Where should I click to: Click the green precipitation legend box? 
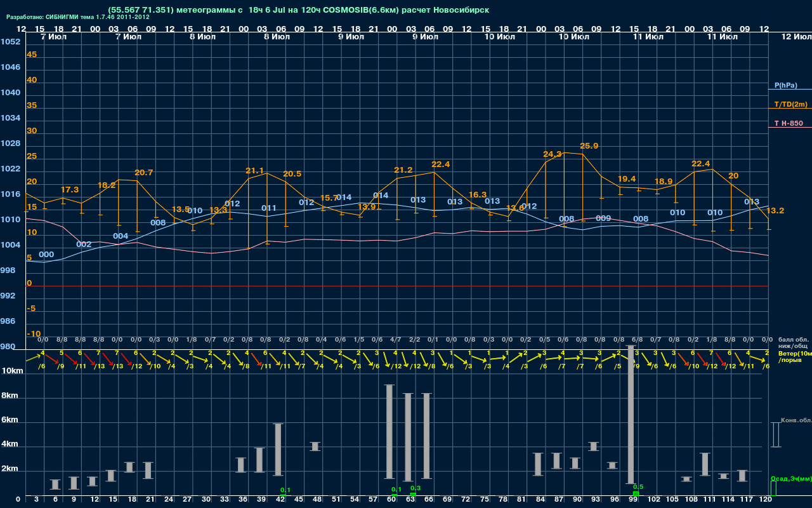point(773,488)
